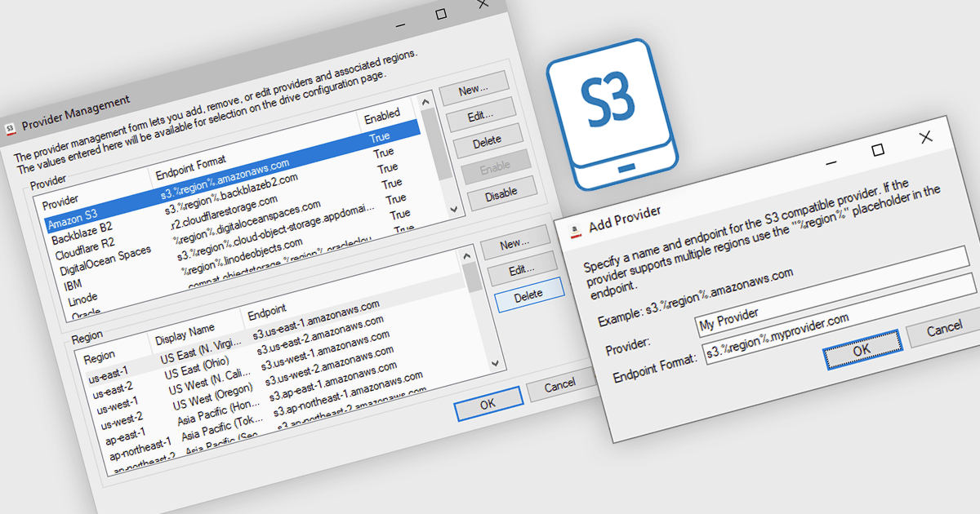The width and height of the screenshot is (980, 514).
Task: Click the region list scrollbar thumb
Action: (473, 277)
